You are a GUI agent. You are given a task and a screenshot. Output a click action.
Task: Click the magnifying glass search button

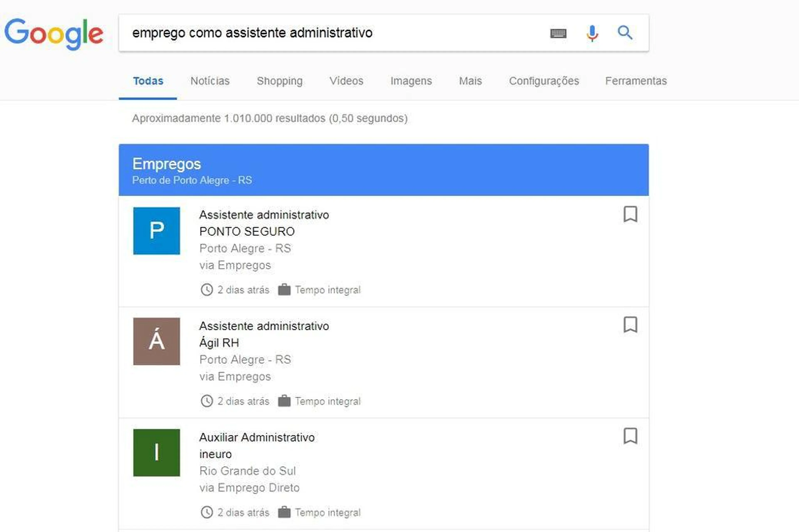click(x=625, y=33)
